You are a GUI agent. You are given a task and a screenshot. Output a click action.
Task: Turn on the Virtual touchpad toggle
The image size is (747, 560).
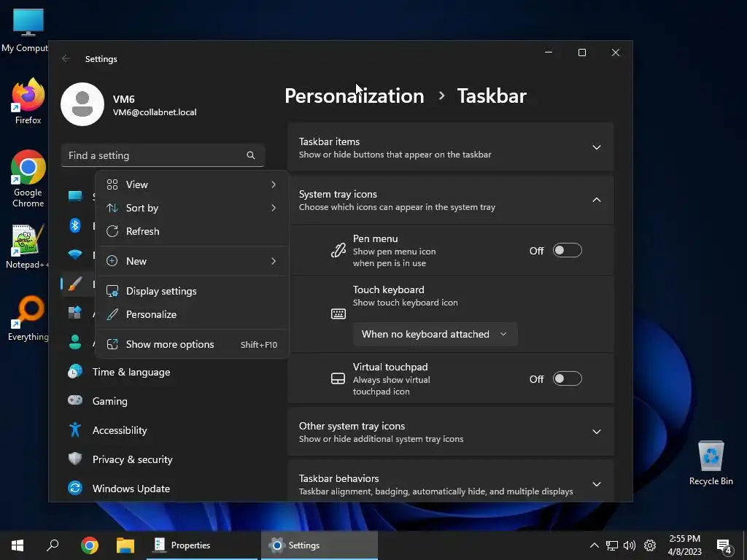pos(567,378)
